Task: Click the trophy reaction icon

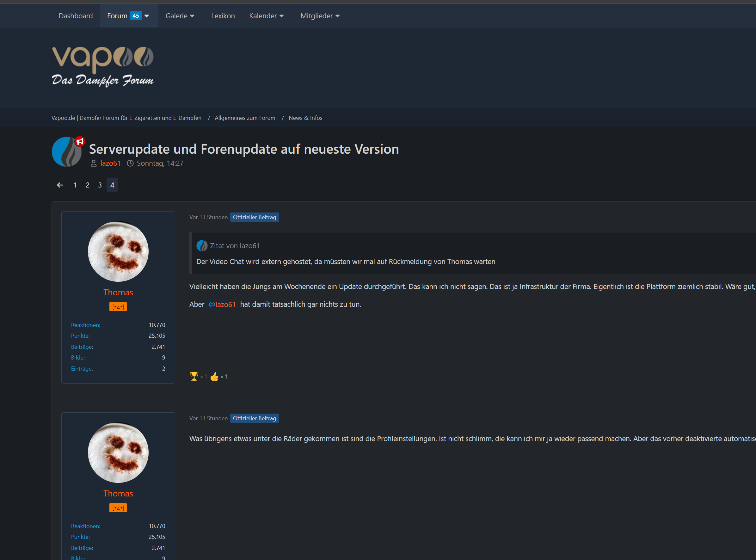Action: coord(194,377)
